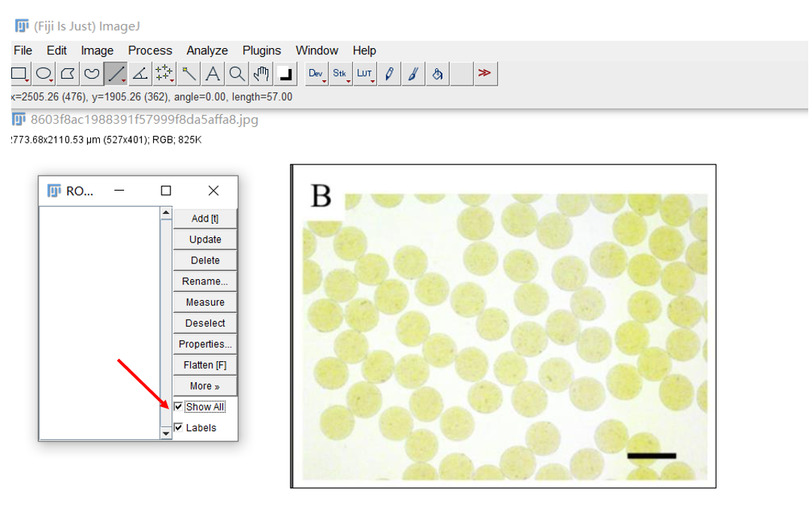Click the (Fiji Is Just) ImageJ title
The height and width of the screenshot is (512, 812).
[87, 26]
